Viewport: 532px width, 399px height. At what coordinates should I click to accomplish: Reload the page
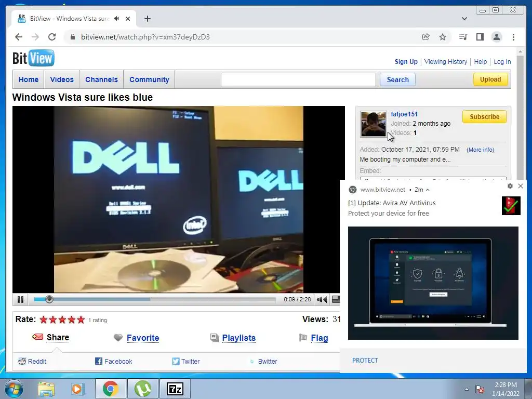point(52,37)
